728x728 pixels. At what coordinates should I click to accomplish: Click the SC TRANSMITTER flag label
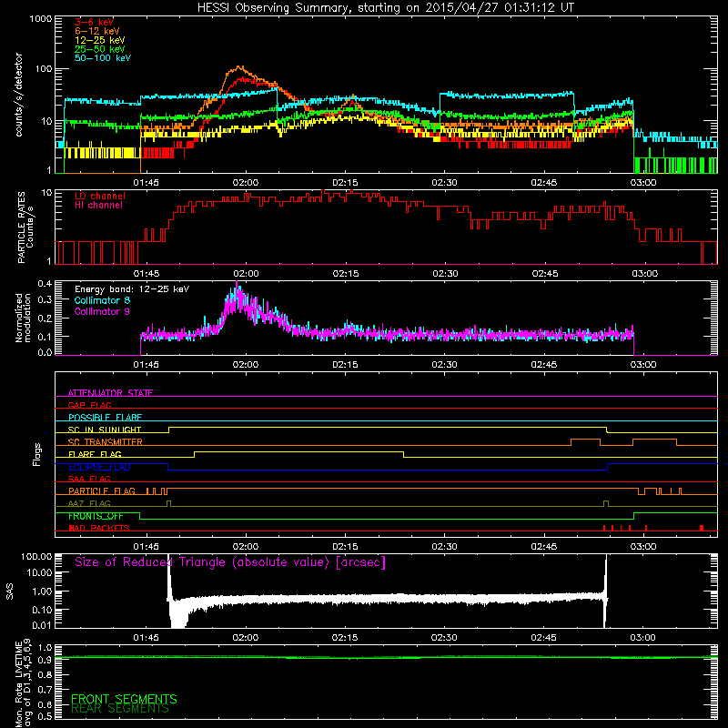pos(106,442)
